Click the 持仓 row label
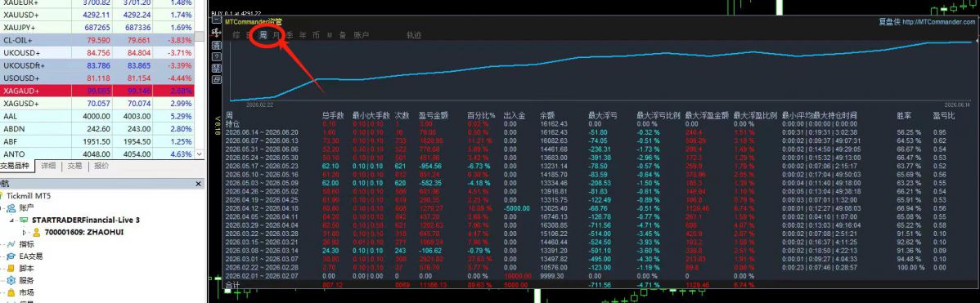Viewport: 980px width, 303px height. coord(232,124)
